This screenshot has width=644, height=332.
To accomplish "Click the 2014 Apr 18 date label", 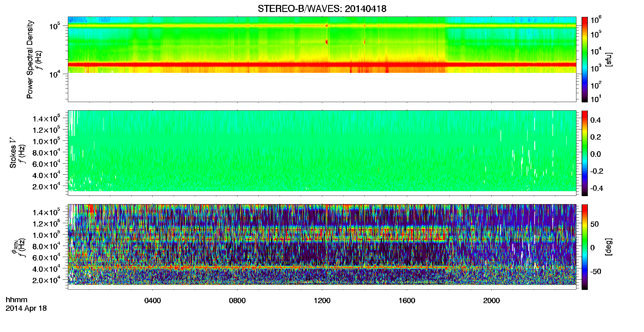I will pyautogui.click(x=26, y=308).
